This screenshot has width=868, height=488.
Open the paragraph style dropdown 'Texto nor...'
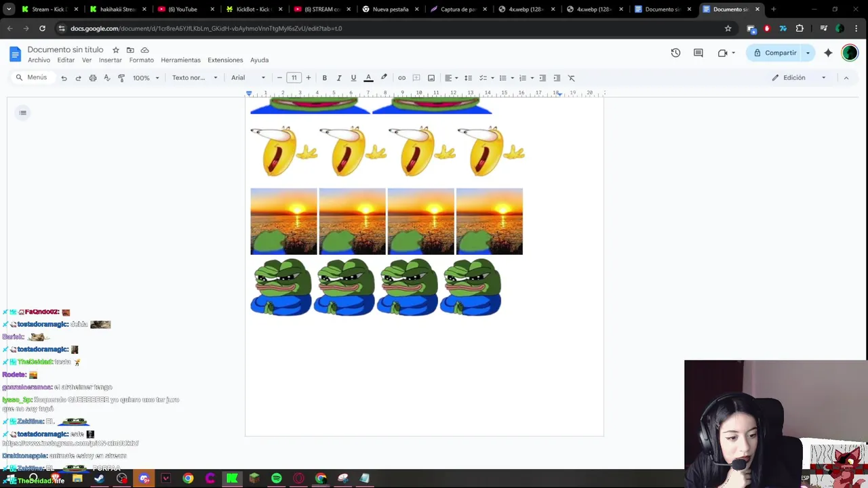(x=195, y=78)
